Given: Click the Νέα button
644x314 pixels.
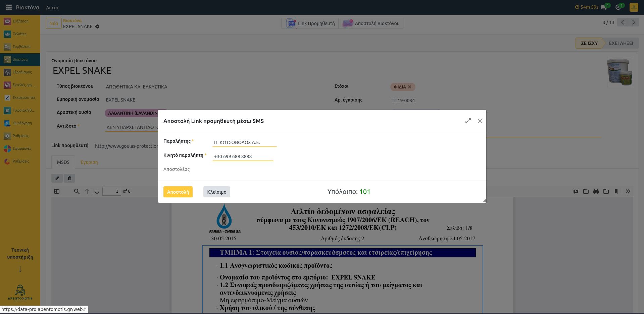Looking at the screenshot, I should [x=54, y=23].
